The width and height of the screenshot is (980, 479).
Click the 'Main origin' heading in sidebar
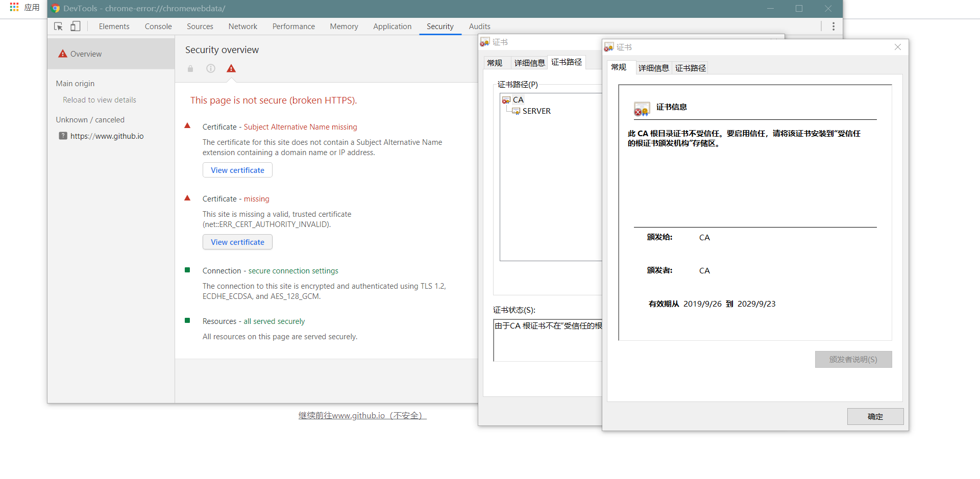(75, 84)
